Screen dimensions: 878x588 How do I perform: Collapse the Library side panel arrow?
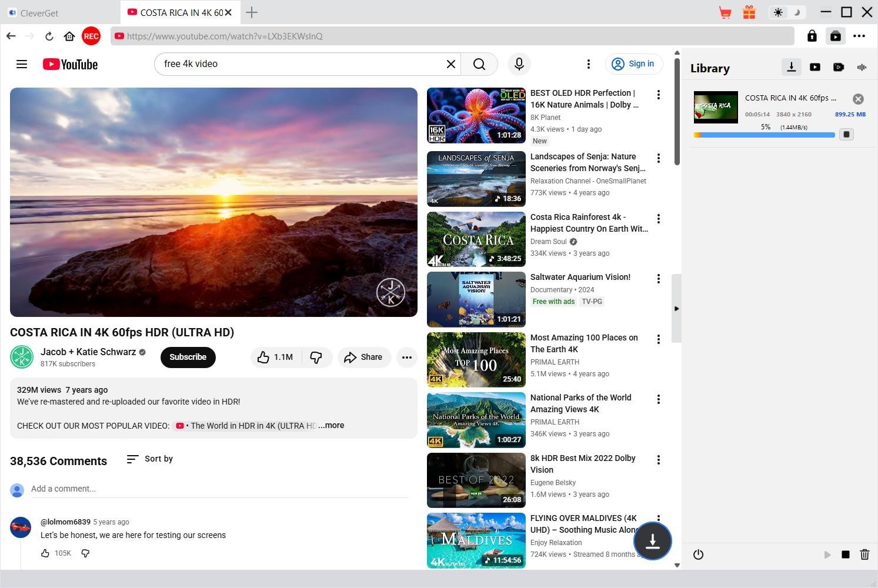(676, 309)
